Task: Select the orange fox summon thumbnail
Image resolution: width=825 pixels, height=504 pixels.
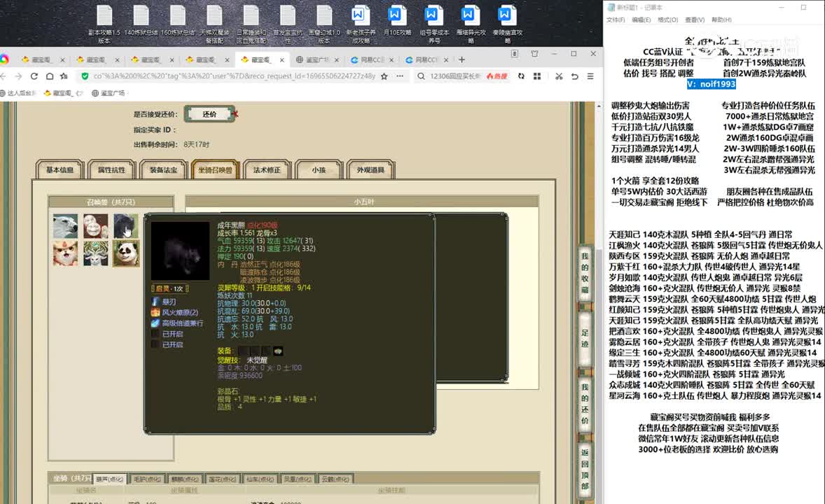Action: point(65,253)
